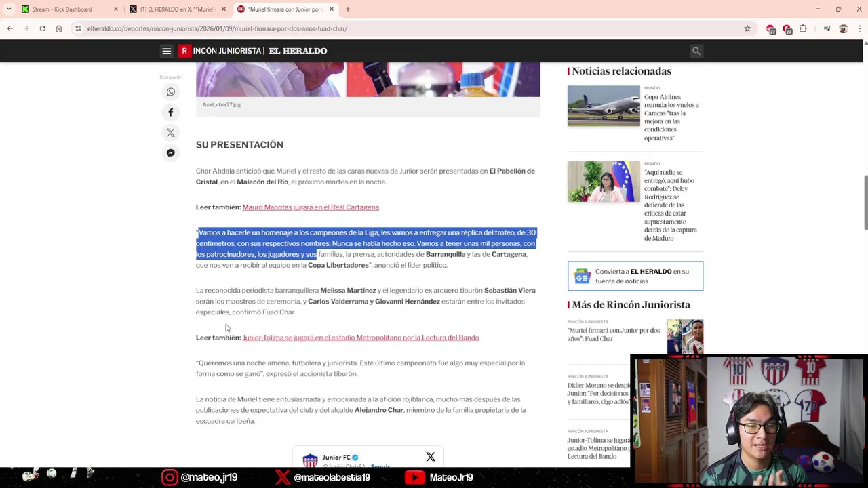The height and width of the screenshot is (488, 868).
Task: Open the Chrome three-dot menu
Action: pos(859,28)
